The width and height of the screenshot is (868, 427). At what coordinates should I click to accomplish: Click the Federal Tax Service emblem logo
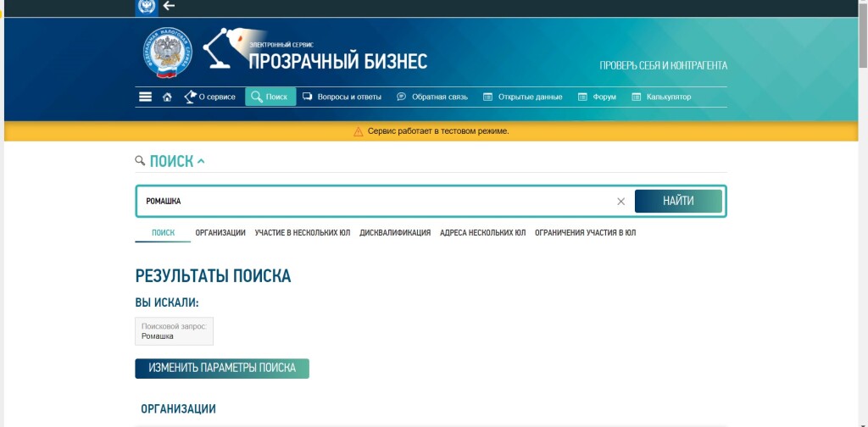pos(167,53)
